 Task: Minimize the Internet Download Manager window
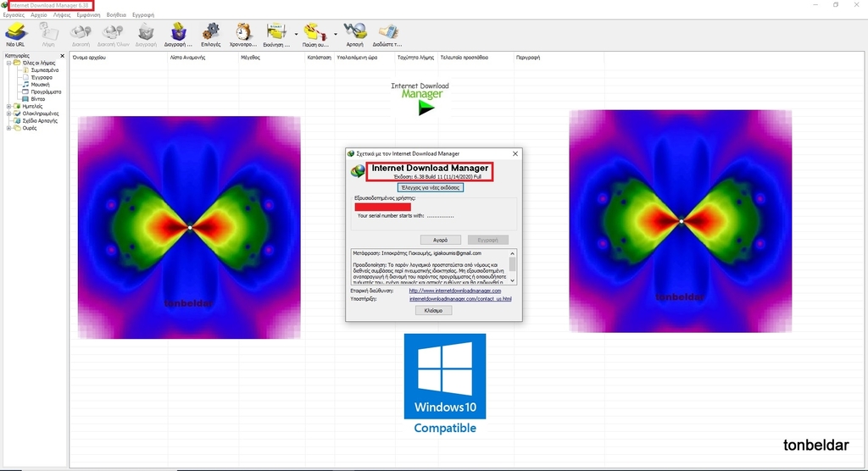(x=815, y=5)
